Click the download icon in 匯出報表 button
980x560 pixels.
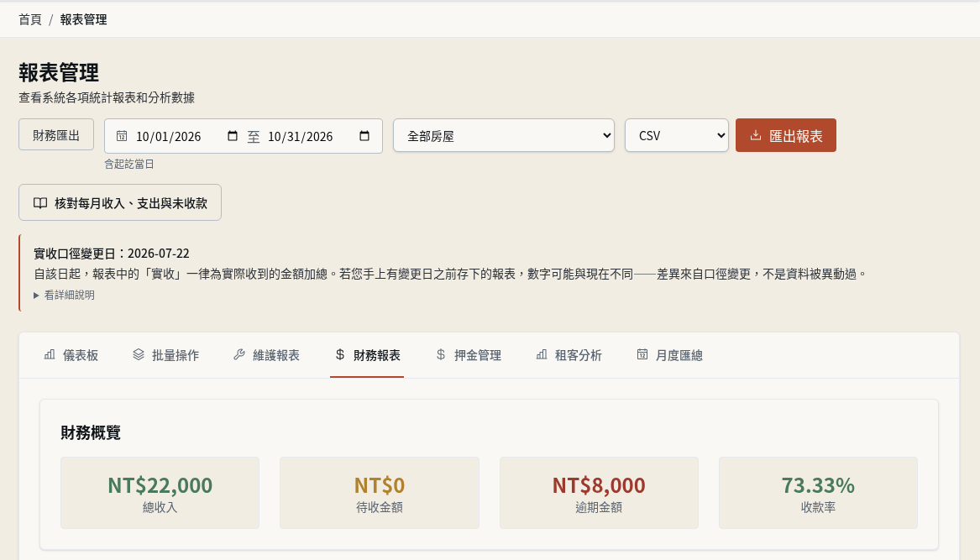point(756,135)
